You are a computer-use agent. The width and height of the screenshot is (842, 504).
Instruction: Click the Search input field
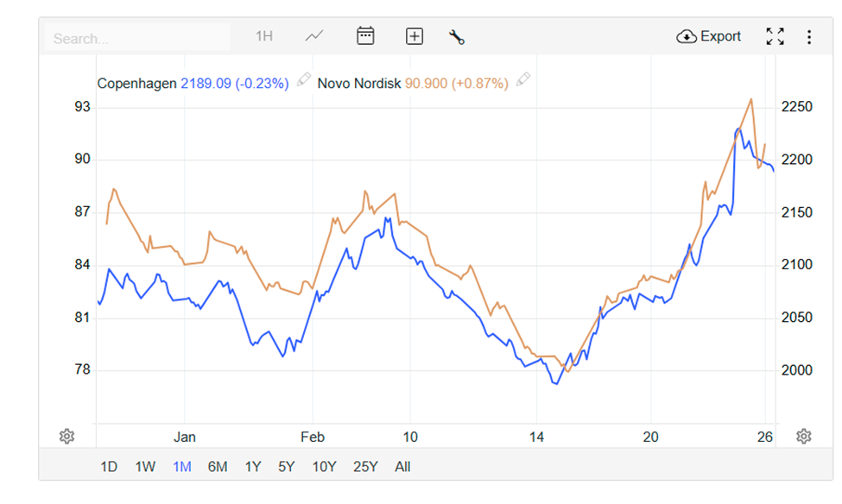coord(138,38)
